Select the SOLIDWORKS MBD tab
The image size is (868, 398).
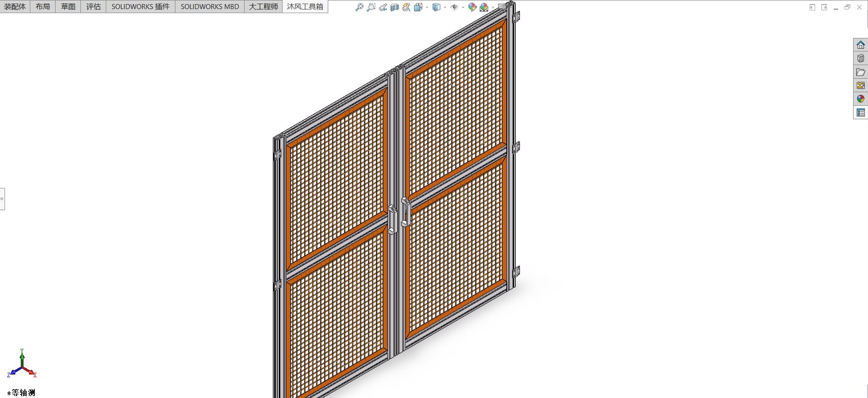coord(210,6)
